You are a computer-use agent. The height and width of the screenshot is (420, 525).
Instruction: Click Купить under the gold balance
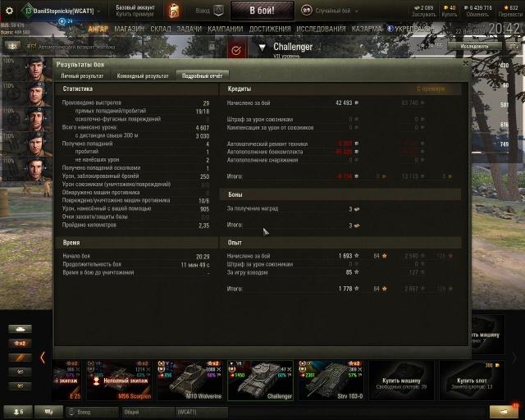[x=449, y=15]
